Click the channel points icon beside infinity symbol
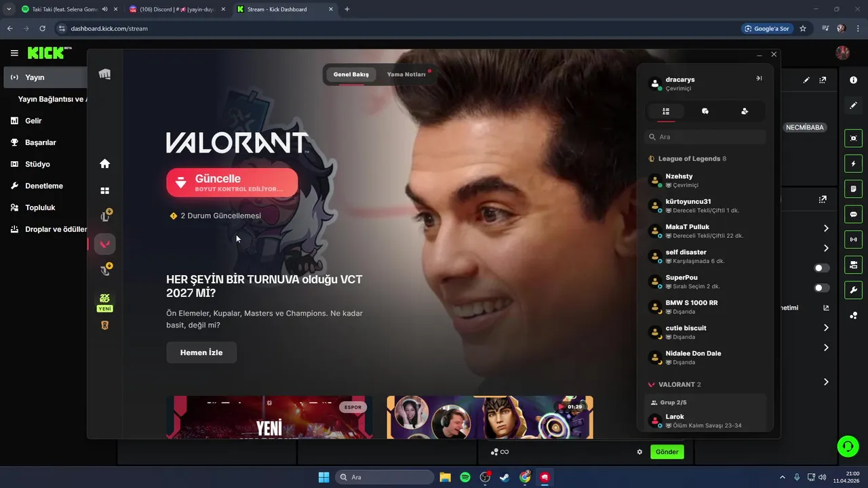 [x=494, y=452]
